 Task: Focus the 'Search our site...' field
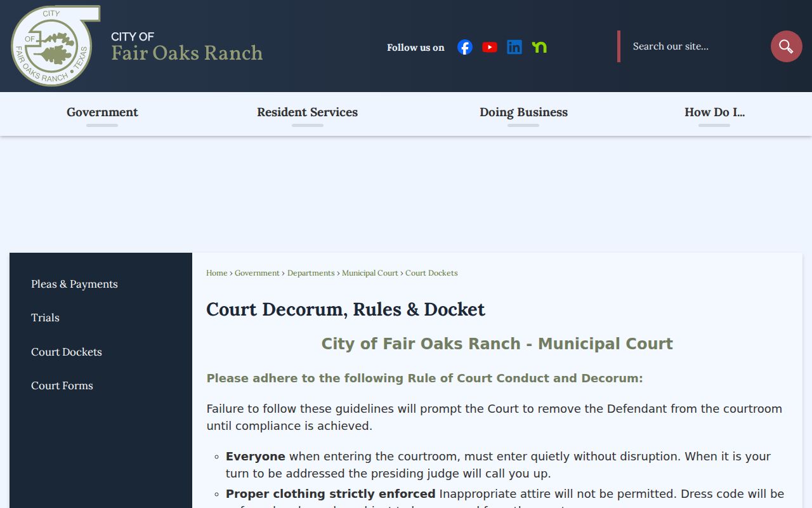tap(695, 46)
